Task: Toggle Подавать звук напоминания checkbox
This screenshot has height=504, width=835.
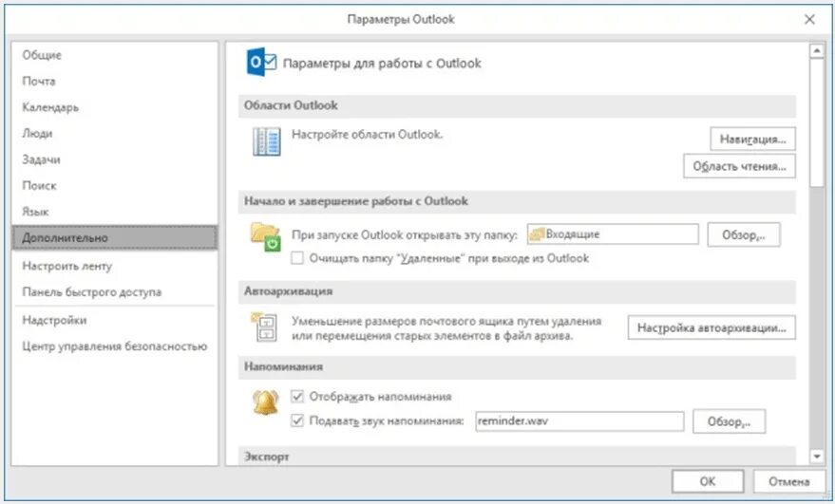Action: 297,421
